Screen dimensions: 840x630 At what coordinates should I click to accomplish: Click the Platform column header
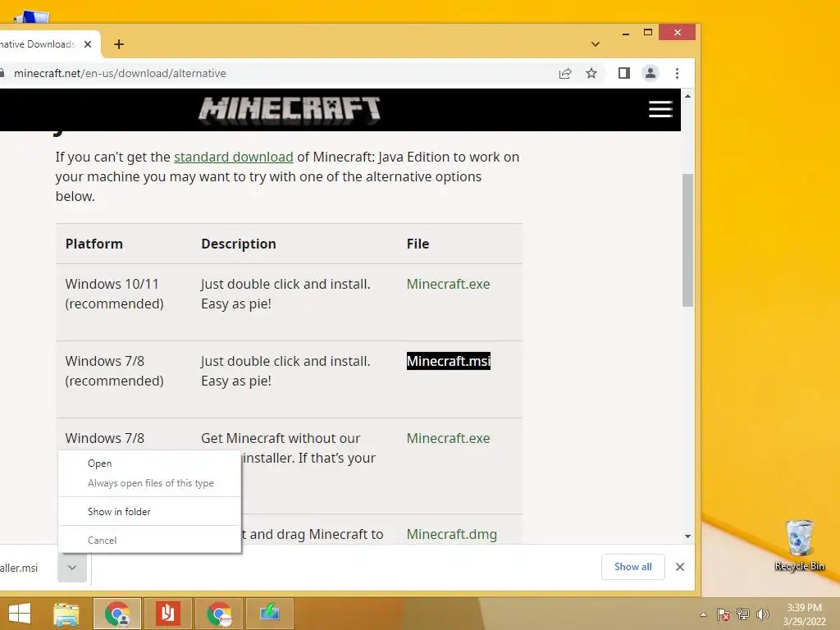[94, 244]
